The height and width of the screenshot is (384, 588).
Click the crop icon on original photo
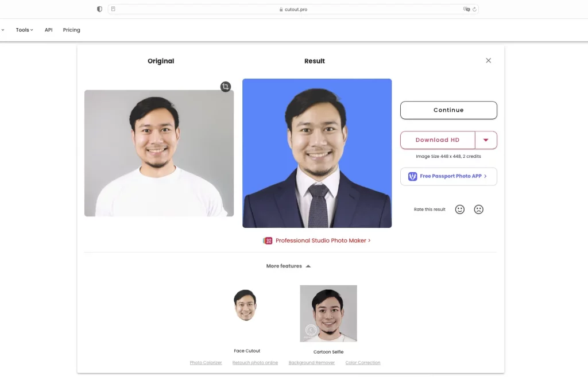click(x=225, y=87)
